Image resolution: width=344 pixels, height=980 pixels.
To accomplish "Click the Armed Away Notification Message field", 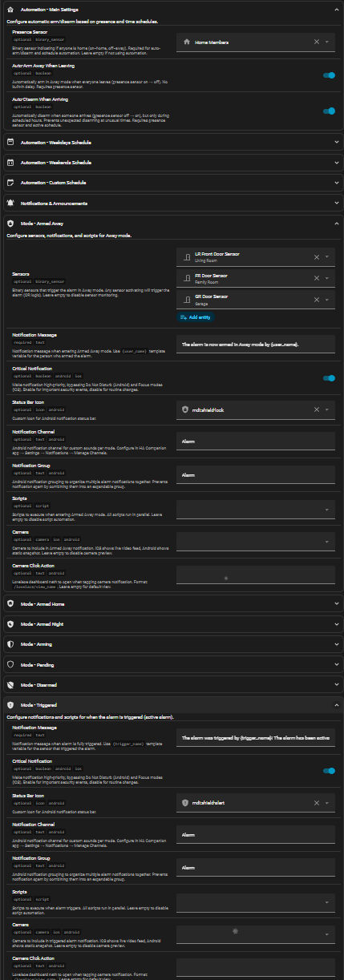I will tap(256, 344).
